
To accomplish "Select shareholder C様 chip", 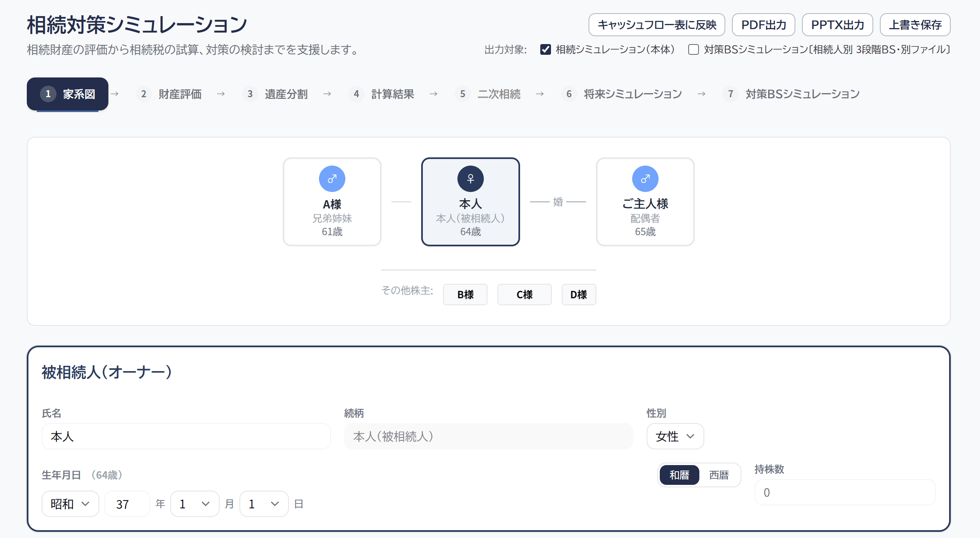I will (x=524, y=295).
